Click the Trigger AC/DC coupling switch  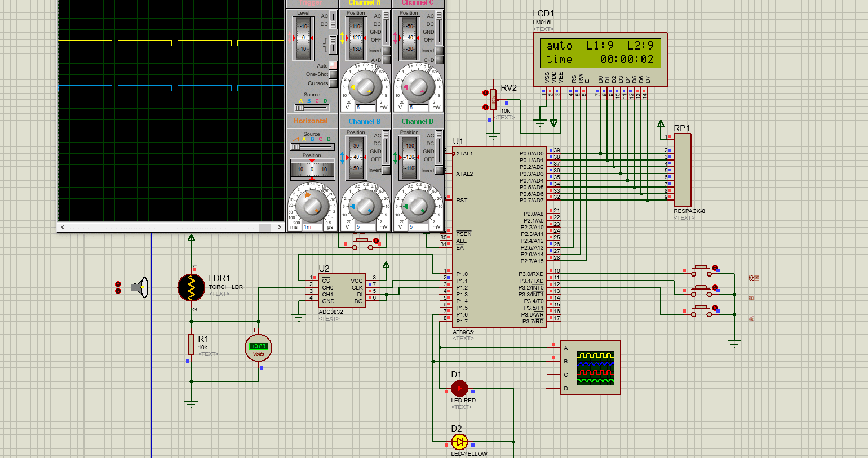click(333, 20)
